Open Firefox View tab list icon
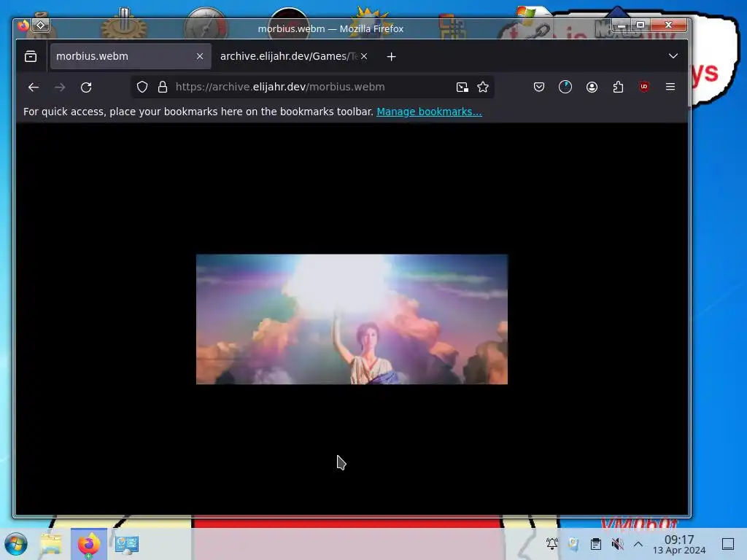Viewport: 747px width, 560px height. click(31, 57)
